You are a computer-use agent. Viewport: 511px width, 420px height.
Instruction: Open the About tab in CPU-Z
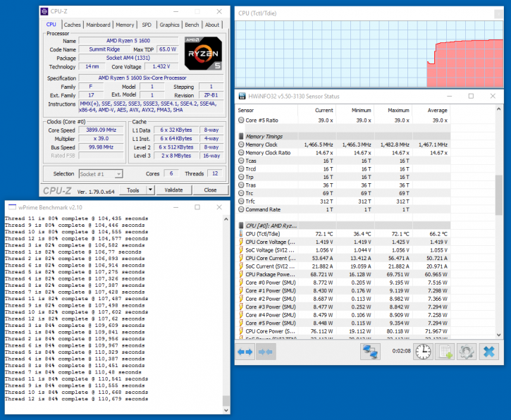[x=212, y=25]
